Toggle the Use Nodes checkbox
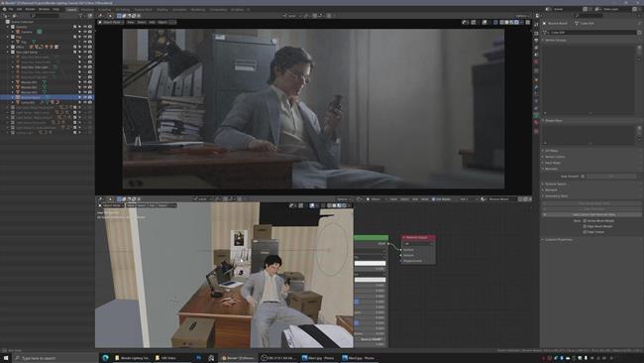 point(433,199)
